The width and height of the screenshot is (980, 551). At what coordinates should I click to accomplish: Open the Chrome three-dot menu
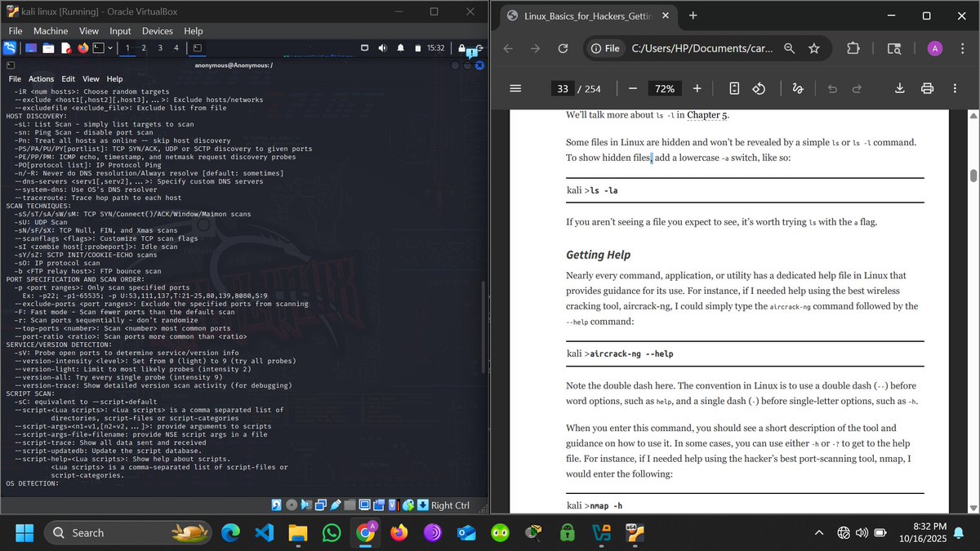click(962, 49)
